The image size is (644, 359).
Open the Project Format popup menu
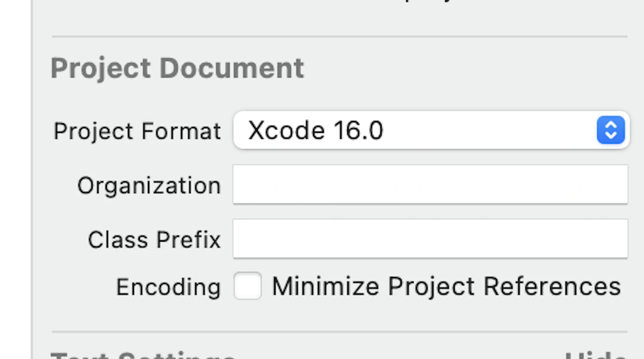click(431, 130)
